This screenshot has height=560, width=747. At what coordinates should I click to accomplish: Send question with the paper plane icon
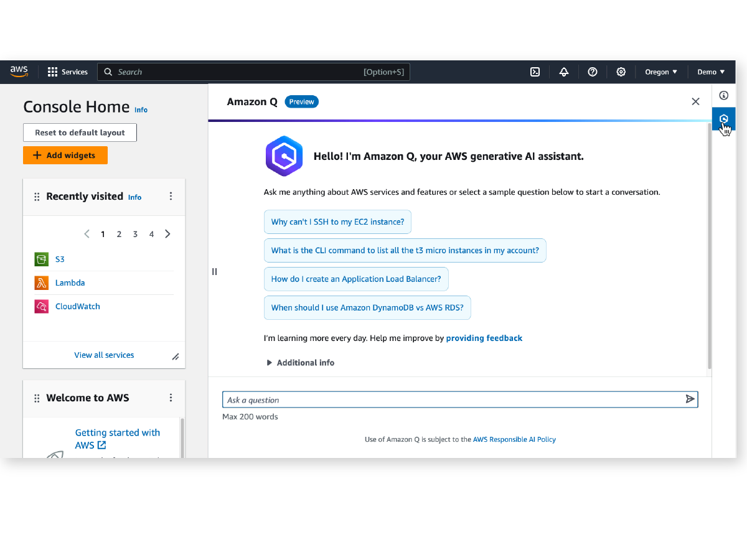(690, 399)
